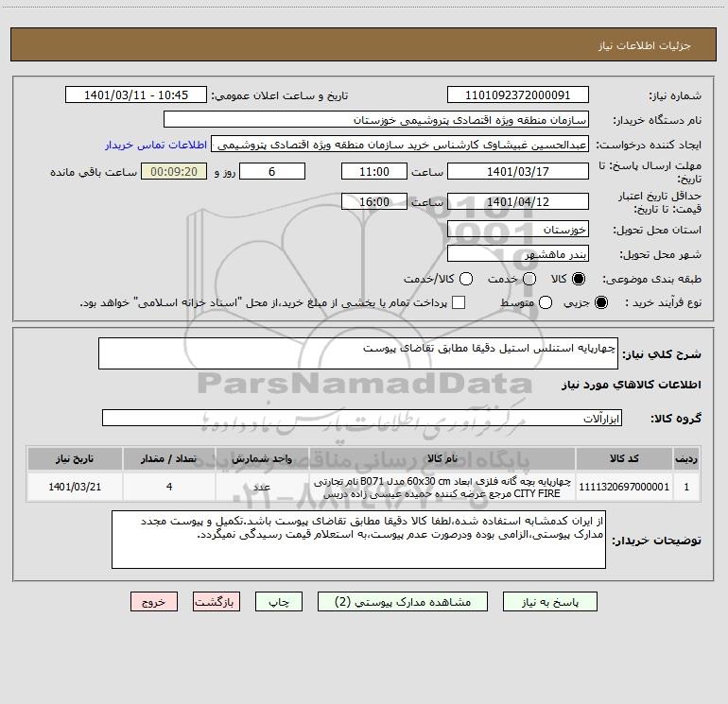The image size is (728, 704).
Task: Click the need date cell 1401/03/21
Action: click(75, 487)
